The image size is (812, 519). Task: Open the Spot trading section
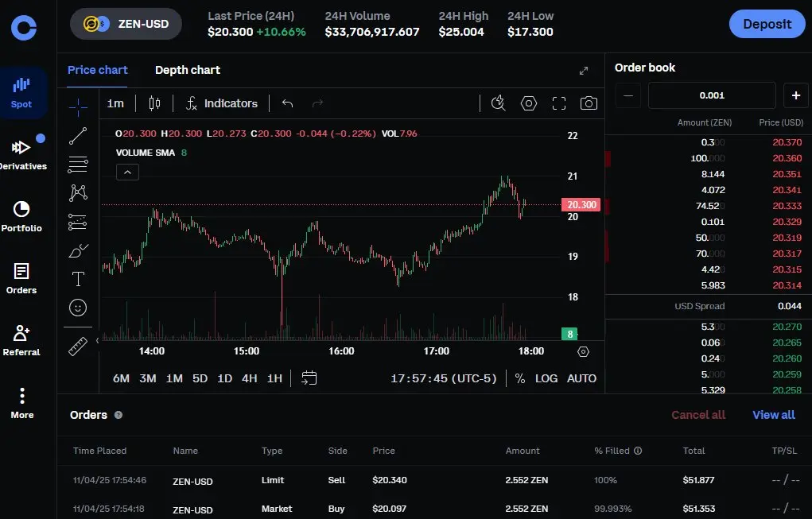click(x=21, y=93)
